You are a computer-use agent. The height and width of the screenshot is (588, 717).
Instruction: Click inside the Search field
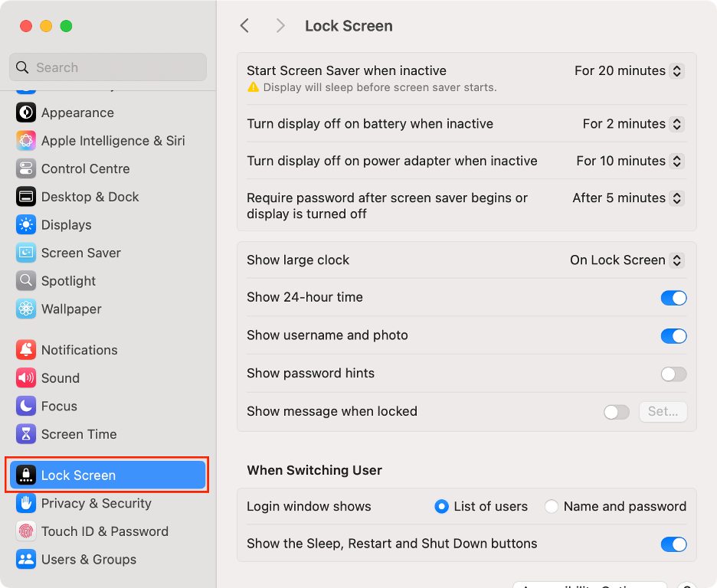(x=107, y=67)
